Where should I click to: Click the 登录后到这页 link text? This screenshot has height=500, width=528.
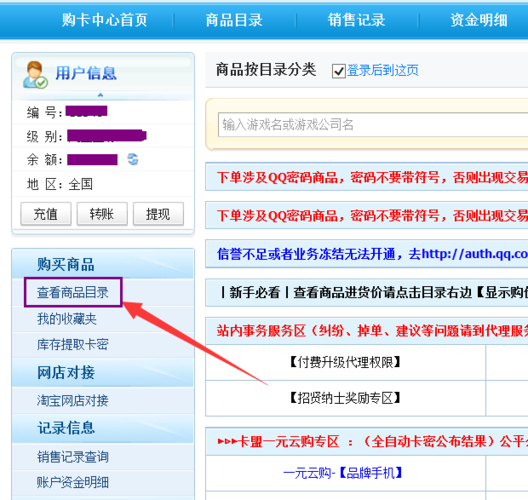coord(383,70)
